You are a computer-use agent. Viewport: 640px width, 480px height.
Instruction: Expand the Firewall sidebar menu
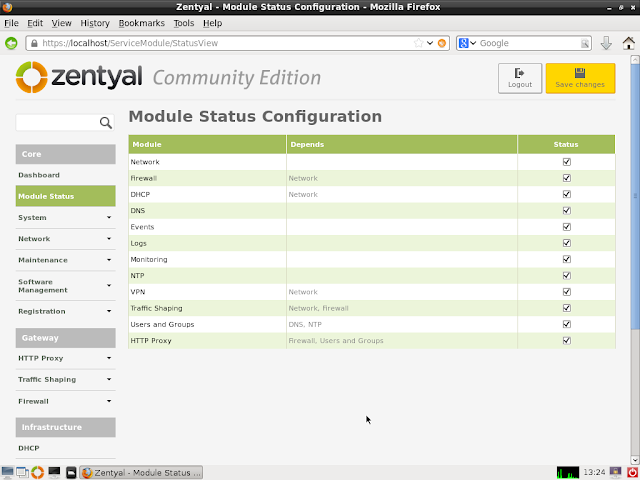coord(65,401)
